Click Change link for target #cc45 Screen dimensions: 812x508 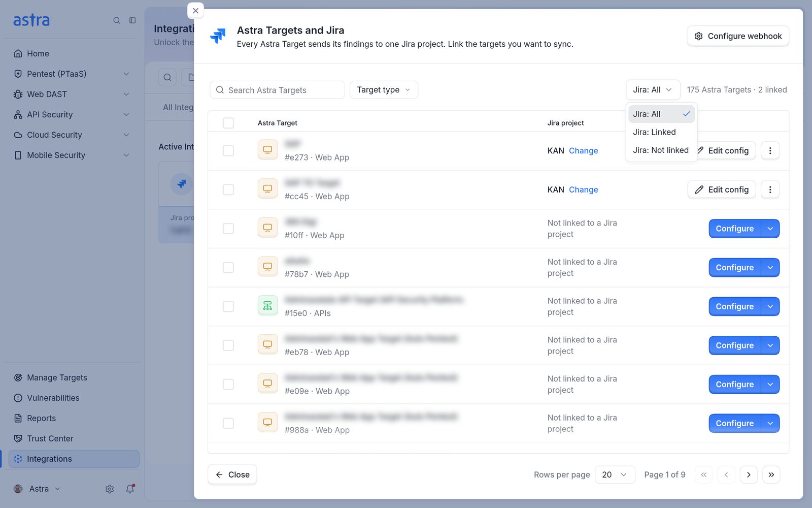(583, 189)
